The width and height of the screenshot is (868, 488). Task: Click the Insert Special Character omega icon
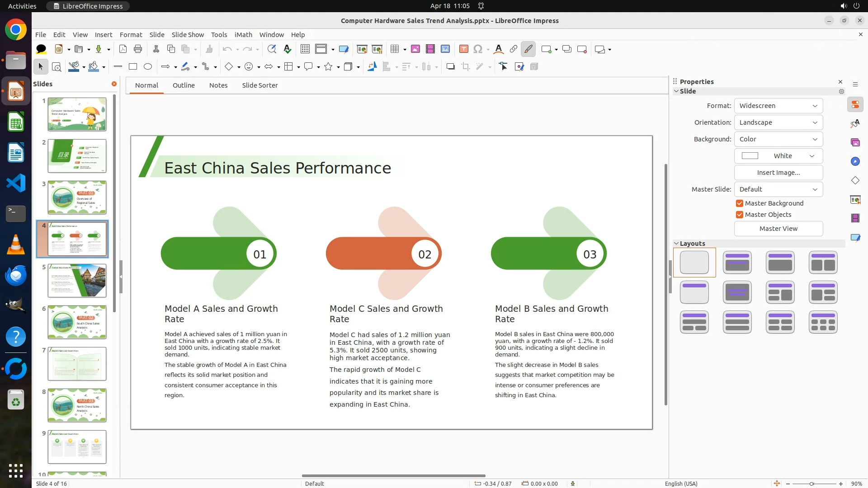coord(478,49)
